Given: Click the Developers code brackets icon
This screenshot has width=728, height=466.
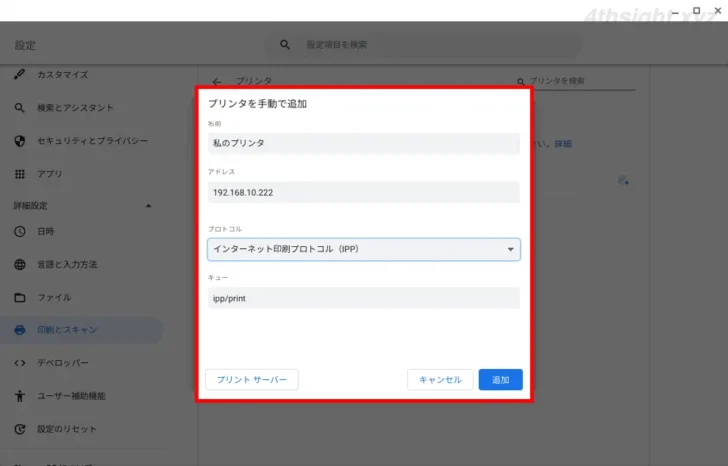Looking at the screenshot, I should tap(20, 363).
